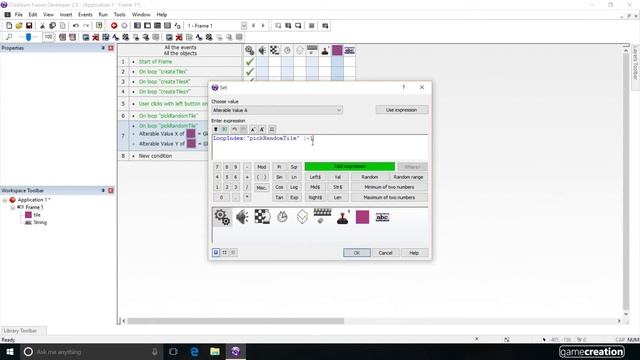Click Special conditions column header icon

click(249, 50)
